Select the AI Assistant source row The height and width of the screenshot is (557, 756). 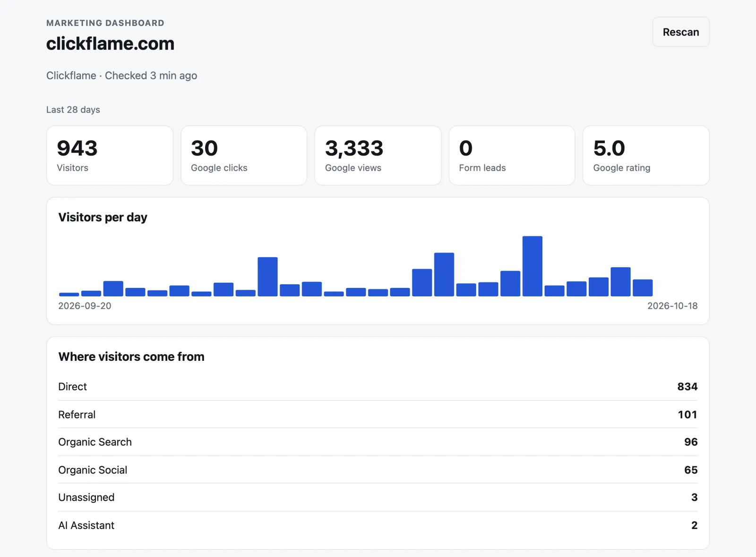pyautogui.click(x=378, y=525)
